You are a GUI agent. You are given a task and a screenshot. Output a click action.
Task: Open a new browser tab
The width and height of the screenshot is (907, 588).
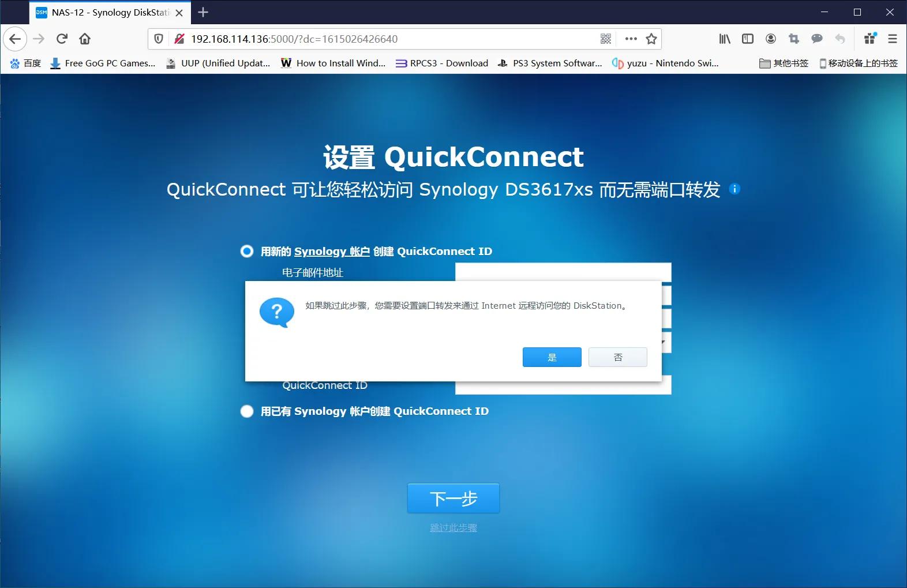(x=203, y=12)
